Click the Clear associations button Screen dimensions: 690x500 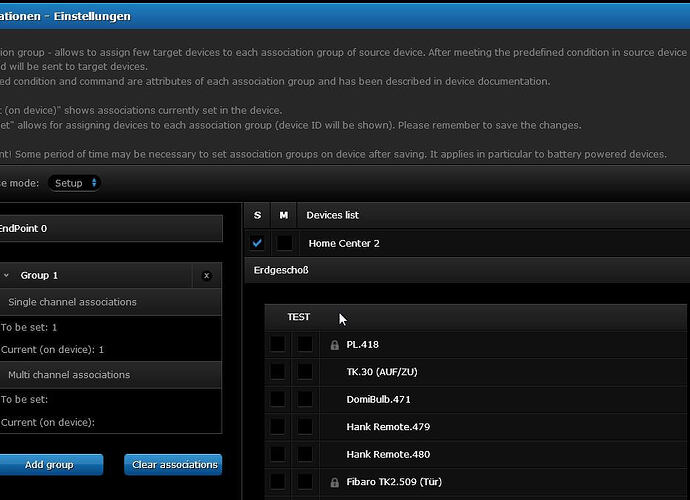[173, 465]
